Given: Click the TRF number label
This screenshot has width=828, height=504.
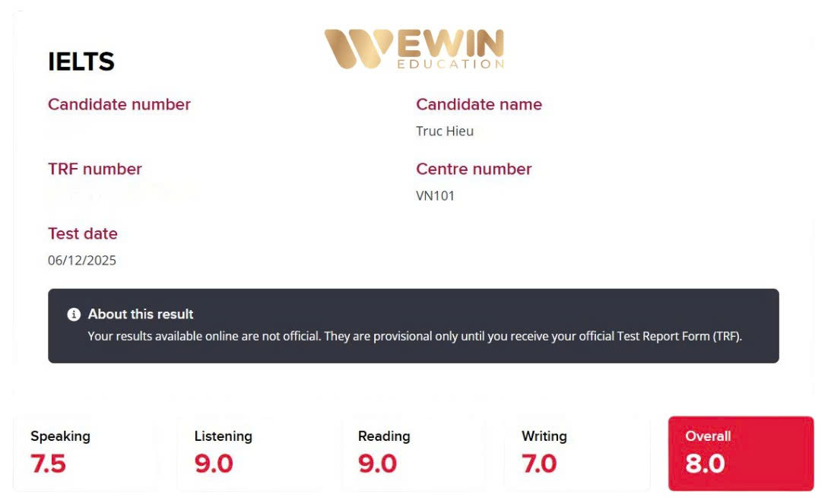Looking at the screenshot, I should pyautogui.click(x=95, y=169).
